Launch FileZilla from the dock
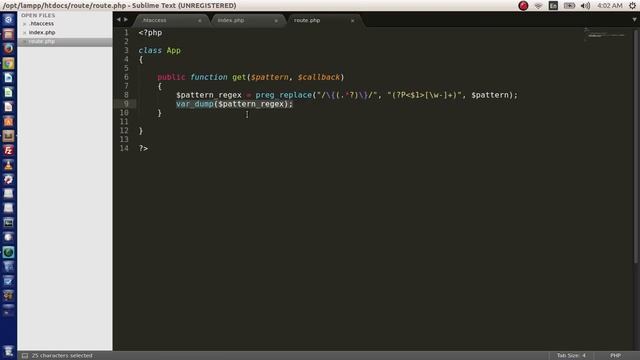Image resolution: width=640 pixels, height=360 pixels. coord(8,150)
